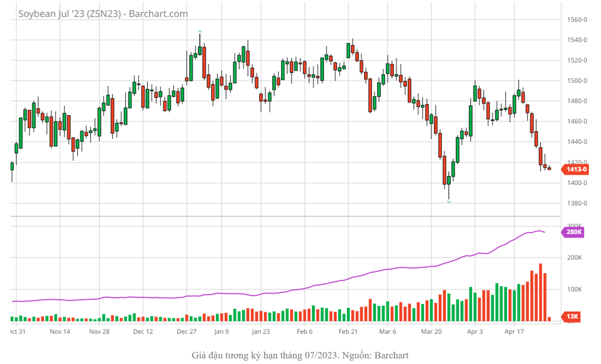The image size is (601, 364).
Task: Click the 1500-0 price axis label
Action: pyautogui.click(x=577, y=80)
